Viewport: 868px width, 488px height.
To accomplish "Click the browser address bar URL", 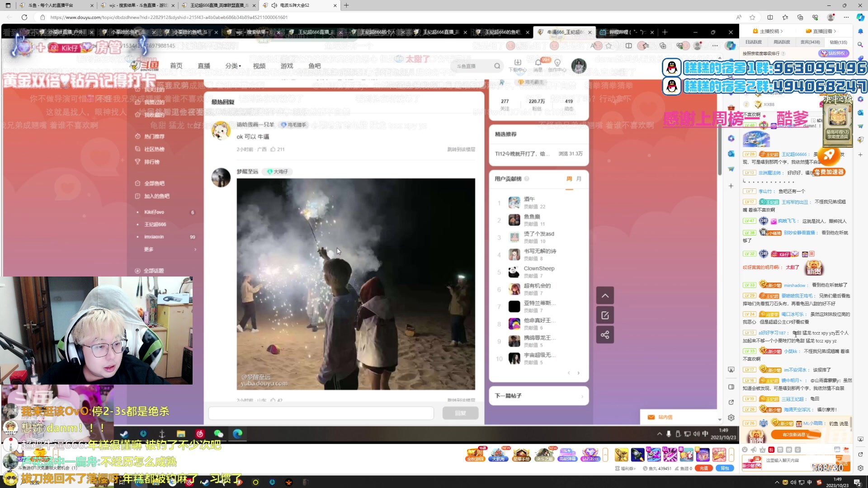I will click(169, 17).
